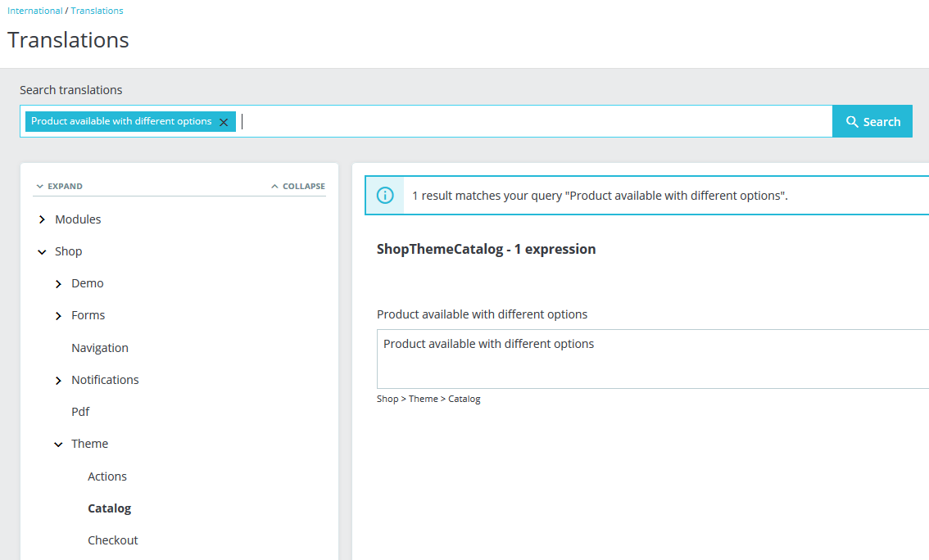Open the Translations breadcrumb link
Image resolution: width=929 pixels, height=560 pixels.
click(x=97, y=11)
